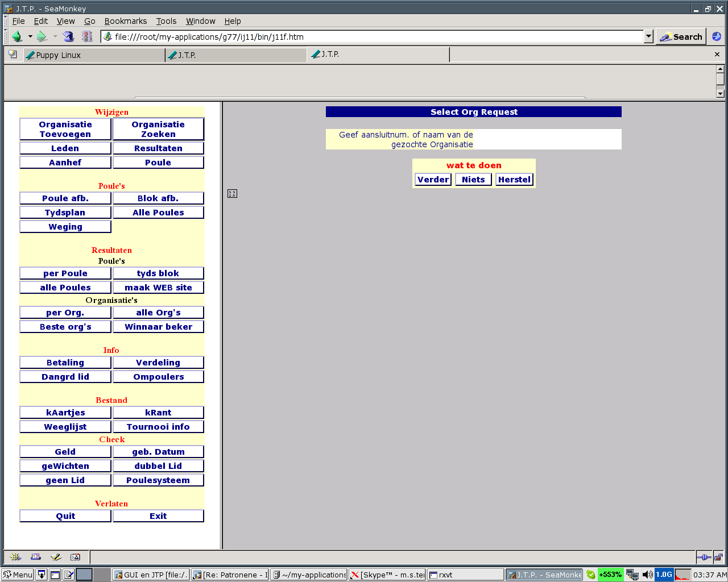The width and height of the screenshot is (728, 582).
Task: Open Mail from status bar component icon
Action: coord(36,557)
